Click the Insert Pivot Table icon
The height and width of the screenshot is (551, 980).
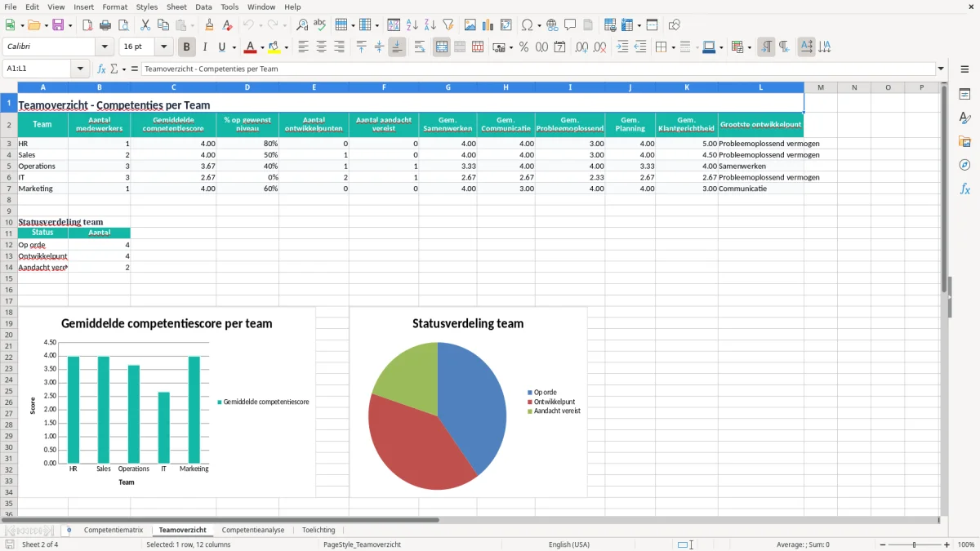coord(506,25)
